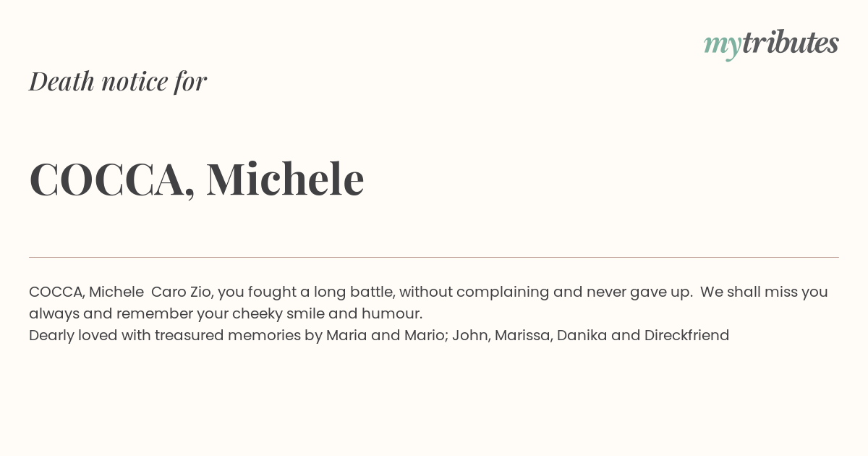The image size is (868, 456).
Task: Click the horizontal divider line
Action: tap(434, 257)
